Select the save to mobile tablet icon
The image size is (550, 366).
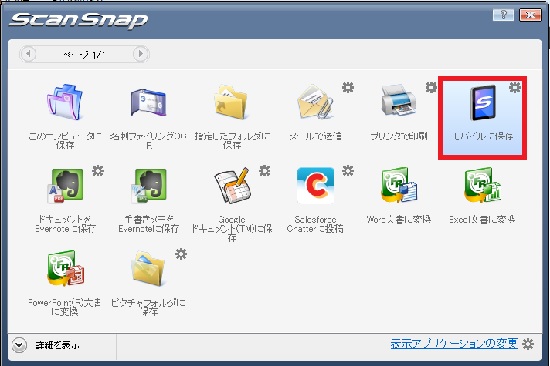point(483,103)
